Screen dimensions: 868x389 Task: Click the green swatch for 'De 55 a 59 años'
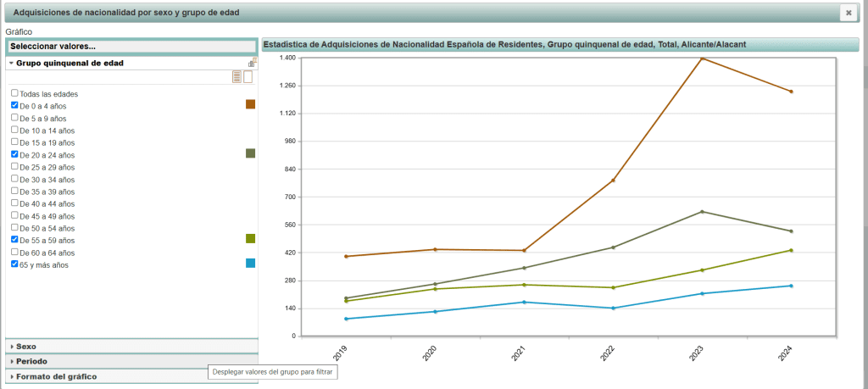point(250,239)
